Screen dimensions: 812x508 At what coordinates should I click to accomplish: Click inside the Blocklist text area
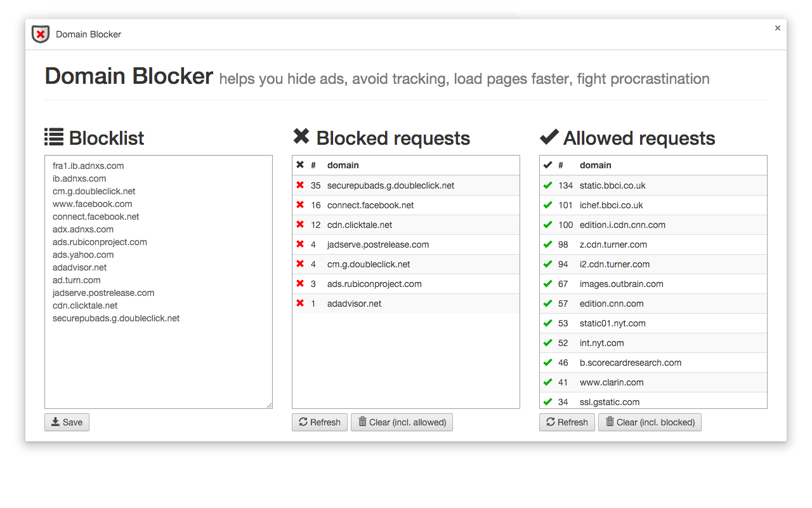tap(158, 279)
